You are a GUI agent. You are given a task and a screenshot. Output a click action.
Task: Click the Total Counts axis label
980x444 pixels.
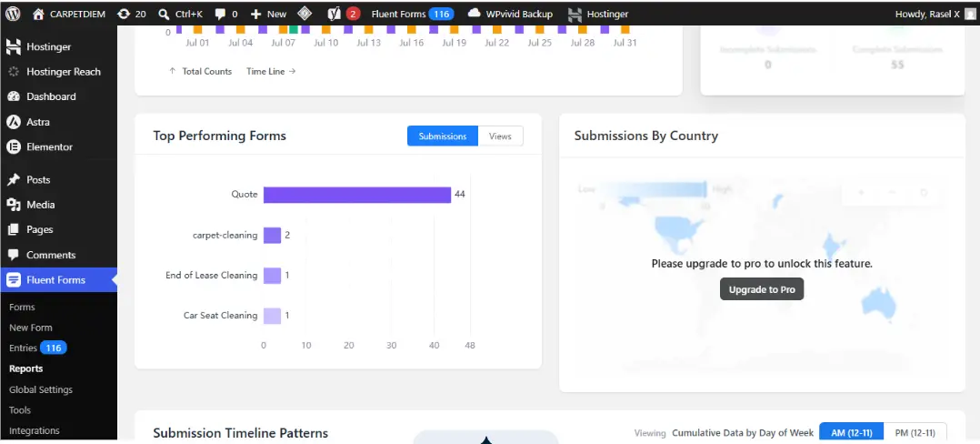tap(201, 71)
